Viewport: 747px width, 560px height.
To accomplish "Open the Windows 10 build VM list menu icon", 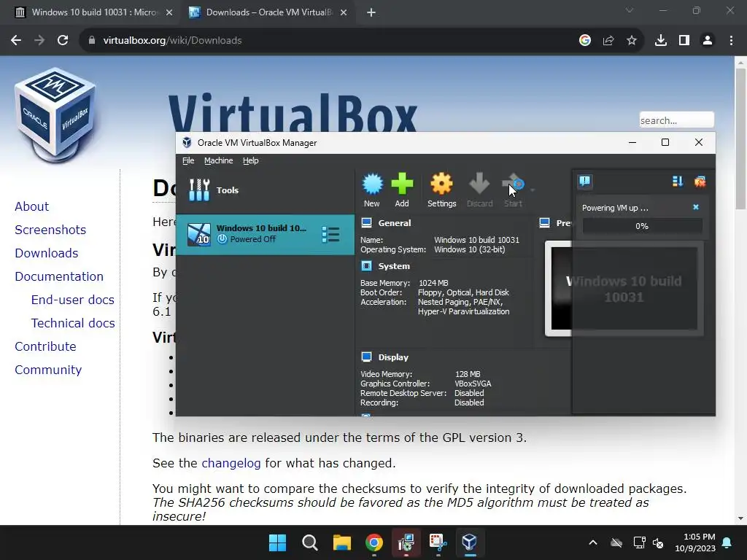I will click(330, 235).
